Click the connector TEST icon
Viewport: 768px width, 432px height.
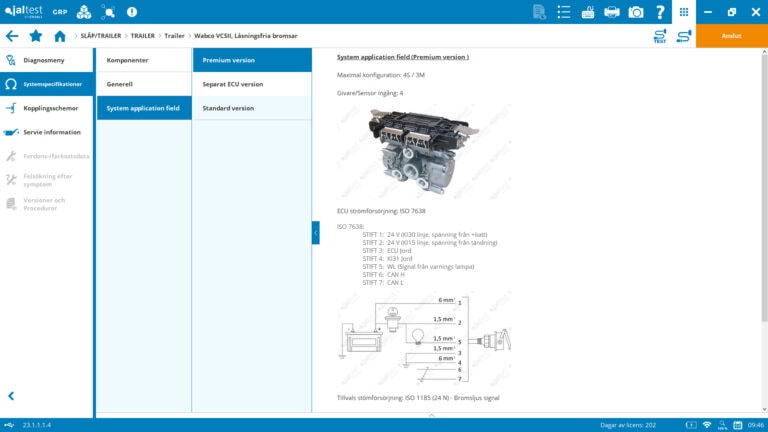pyautogui.click(x=660, y=36)
